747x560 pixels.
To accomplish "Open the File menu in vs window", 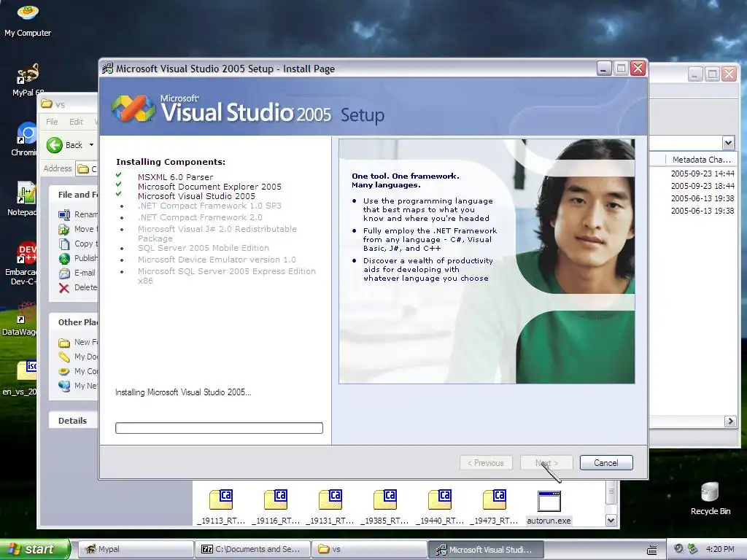I will pos(52,122).
